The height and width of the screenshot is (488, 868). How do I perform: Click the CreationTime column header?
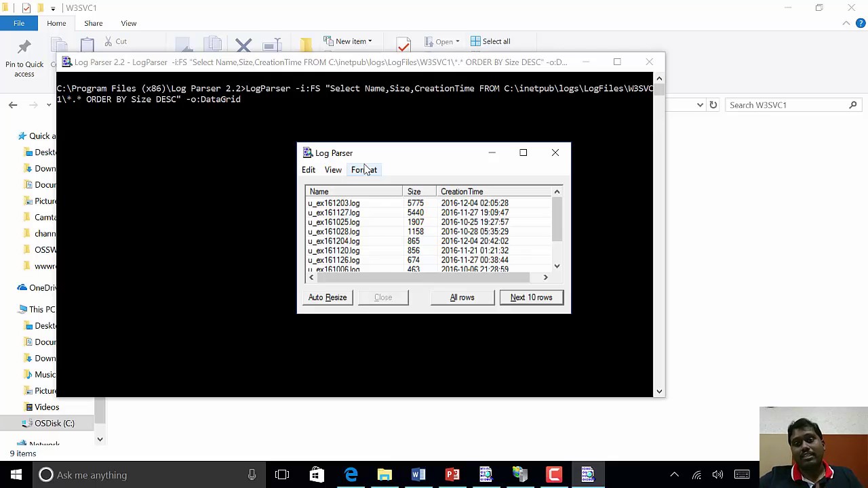[x=495, y=192]
